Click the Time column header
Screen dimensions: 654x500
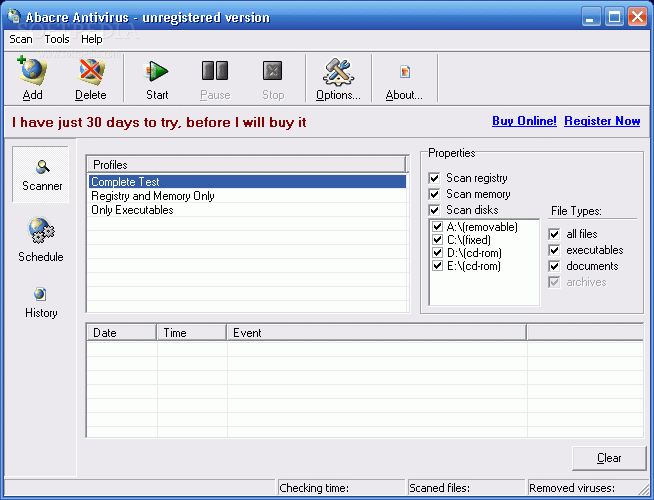tap(192, 333)
